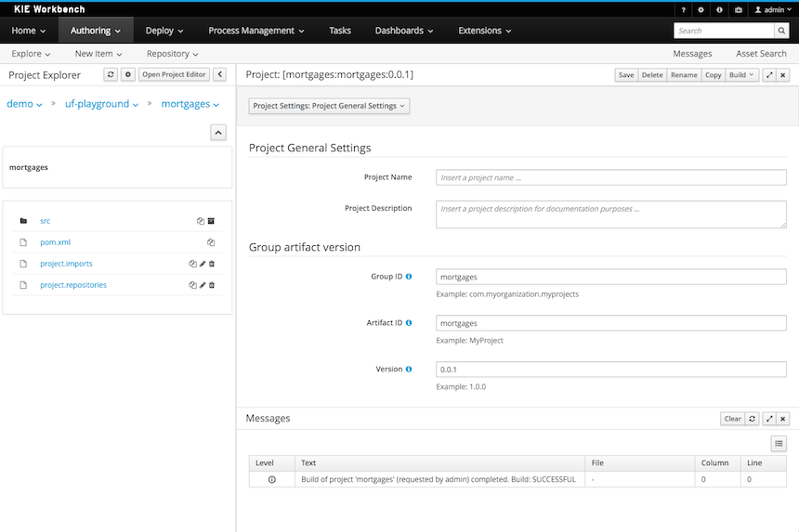Open the camera icon in top bar
This screenshot has width=799, height=532.
[x=739, y=9]
